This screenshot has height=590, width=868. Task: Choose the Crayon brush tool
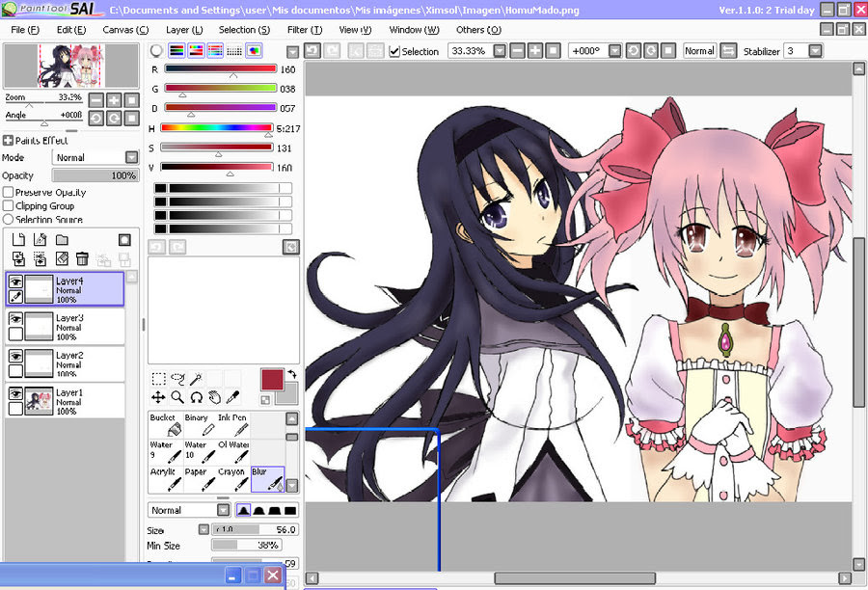tap(233, 479)
